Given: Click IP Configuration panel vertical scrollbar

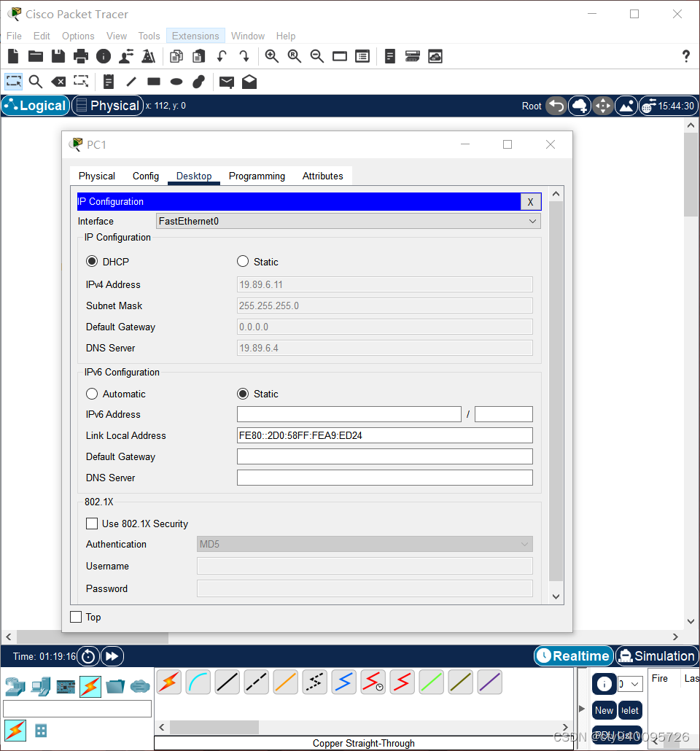Looking at the screenshot, I should [x=556, y=390].
